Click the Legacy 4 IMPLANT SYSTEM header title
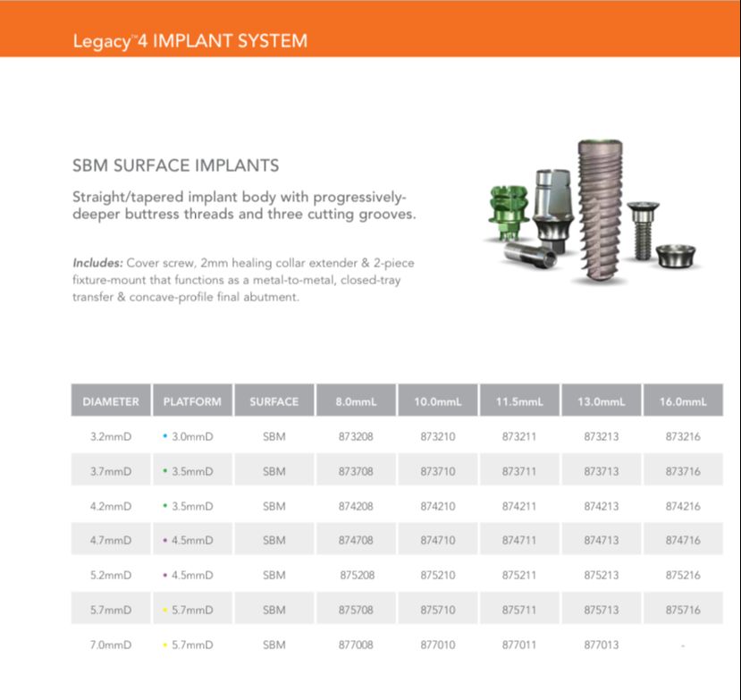741x700 pixels. pyautogui.click(x=190, y=41)
